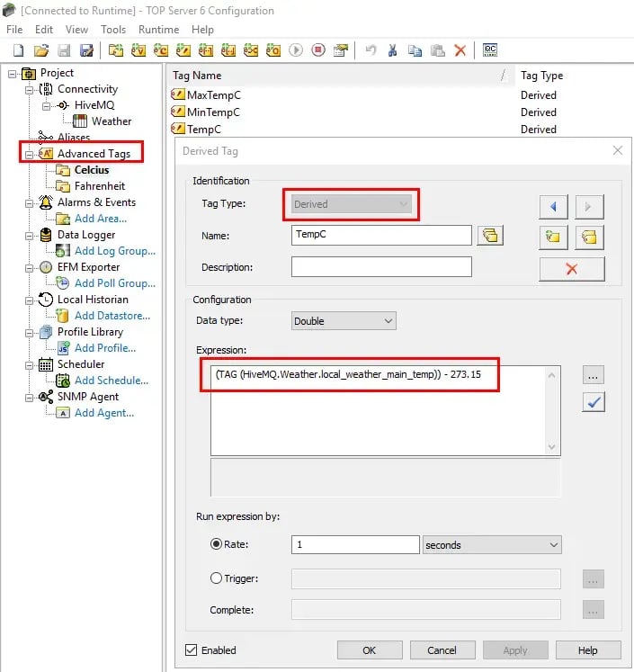Collapse the Scheduler tree node
This screenshot has width=634, height=672.
pyautogui.click(x=29, y=365)
